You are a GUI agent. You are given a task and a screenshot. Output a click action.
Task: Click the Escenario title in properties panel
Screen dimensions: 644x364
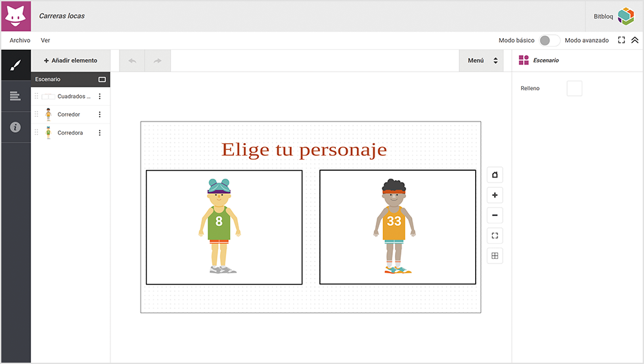[x=546, y=60]
